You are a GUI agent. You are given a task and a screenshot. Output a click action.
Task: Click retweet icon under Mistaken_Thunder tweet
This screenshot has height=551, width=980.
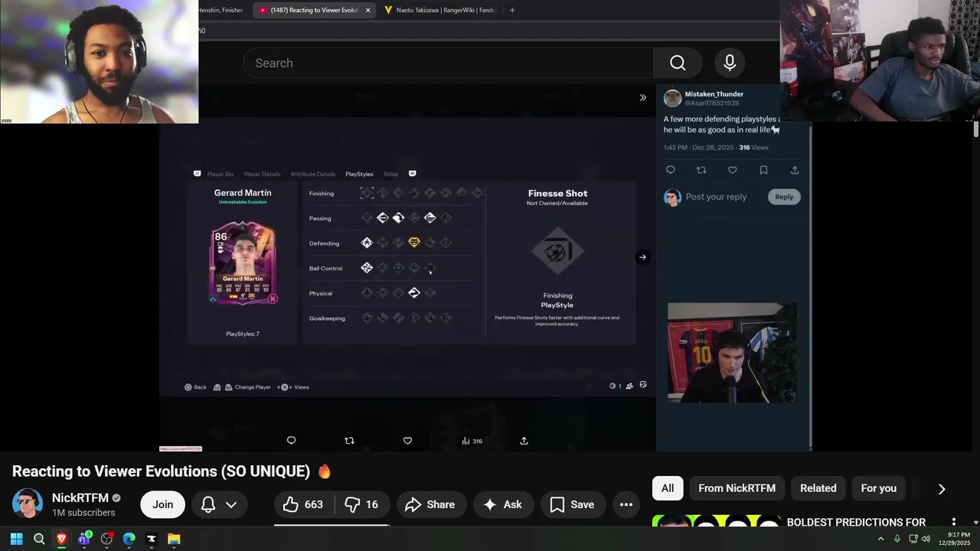point(701,170)
